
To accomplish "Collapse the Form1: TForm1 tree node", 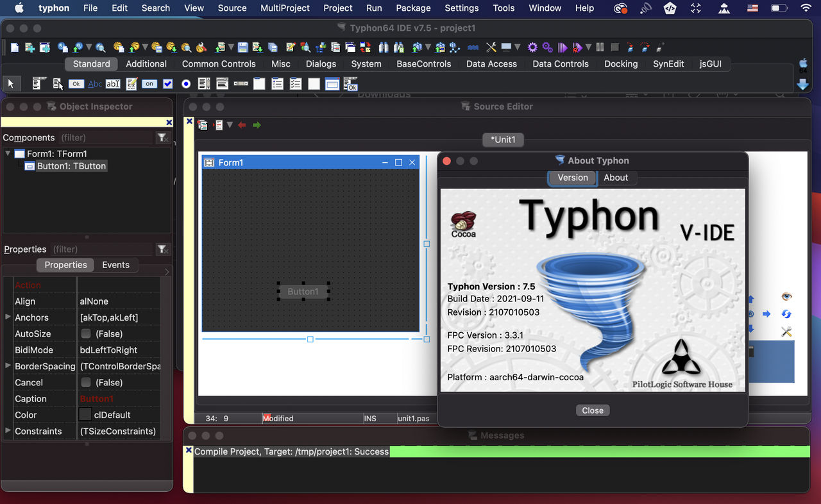I will point(8,153).
